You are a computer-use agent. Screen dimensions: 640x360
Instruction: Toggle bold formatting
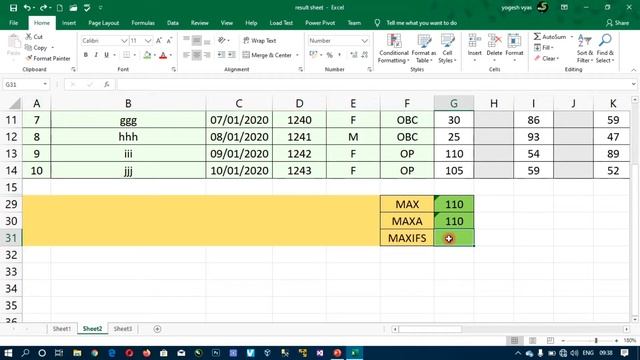click(86, 55)
